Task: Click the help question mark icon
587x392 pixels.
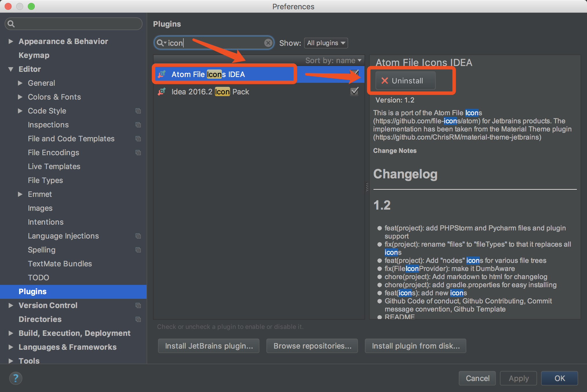Action: 16,378
